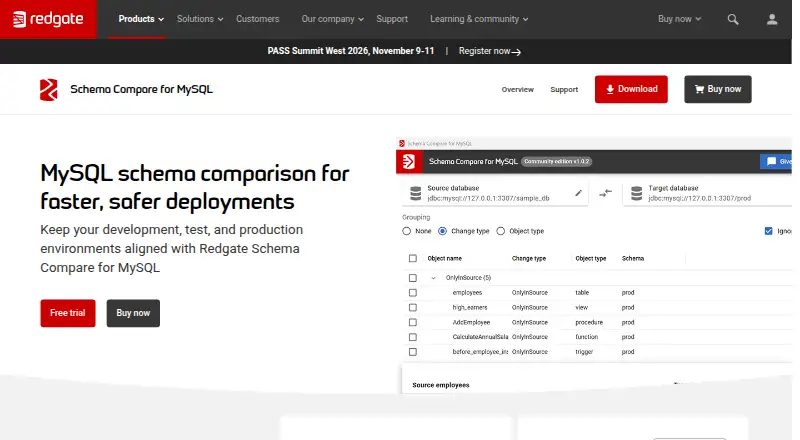Collapse the OnlyInSource (5) group chevron
Viewport: 800px width, 440px height.
(433, 278)
